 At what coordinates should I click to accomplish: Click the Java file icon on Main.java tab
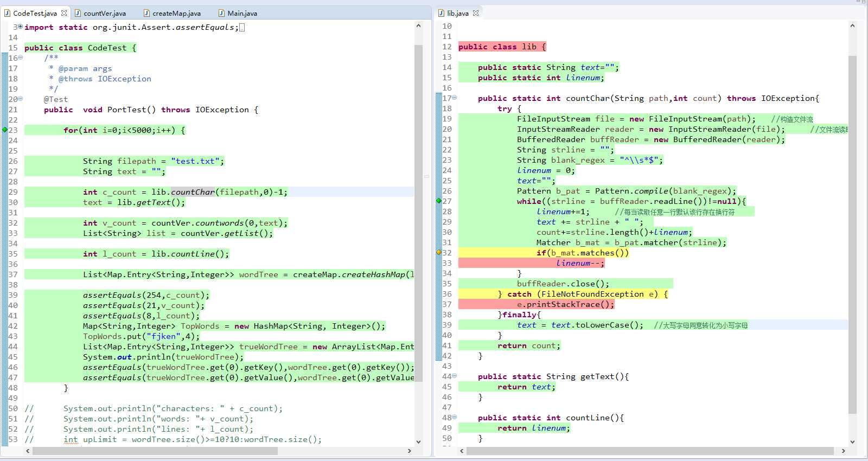(221, 13)
